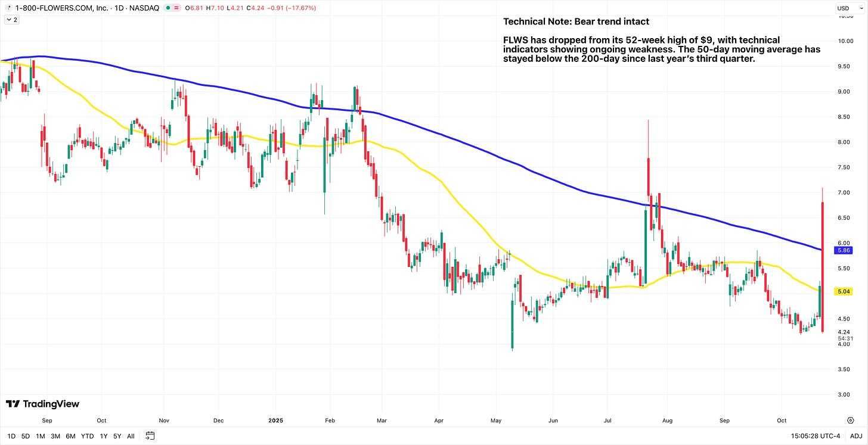Image resolution: width=868 pixels, height=445 pixels.
Task: Click the tall red latest candlestick
Action: [x=823, y=267]
